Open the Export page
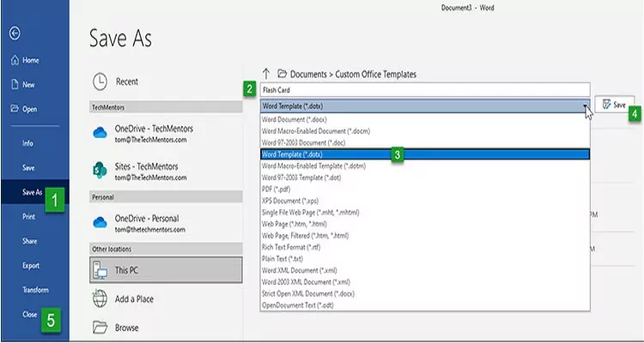The width and height of the screenshot is (644, 343). 31,266
